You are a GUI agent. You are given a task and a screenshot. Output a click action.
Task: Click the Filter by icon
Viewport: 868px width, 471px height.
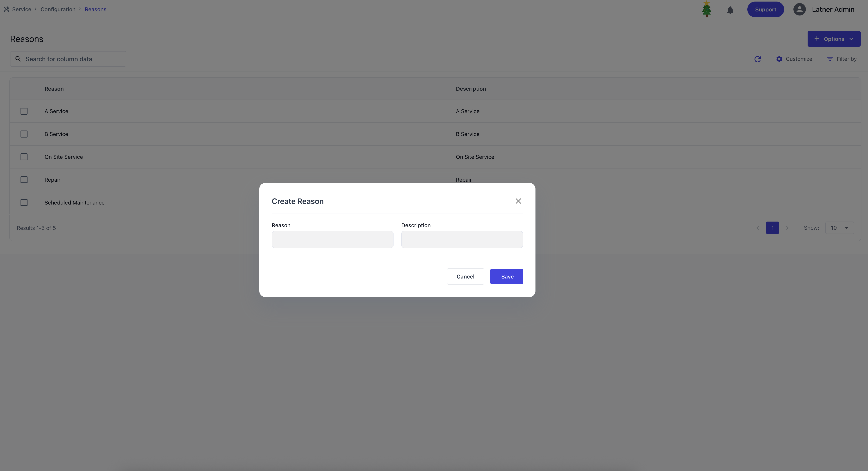pyautogui.click(x=830, y=59)
